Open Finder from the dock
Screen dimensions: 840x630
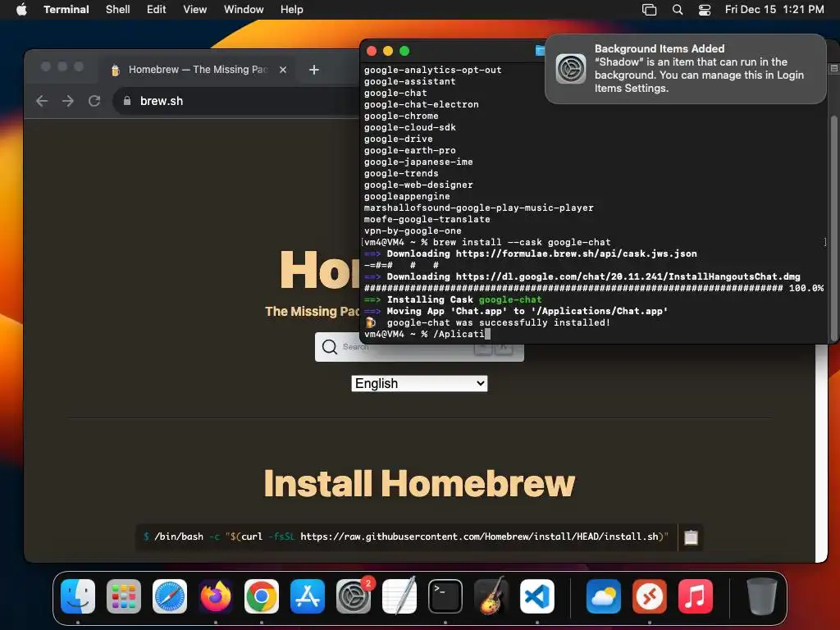coord(78,596)
